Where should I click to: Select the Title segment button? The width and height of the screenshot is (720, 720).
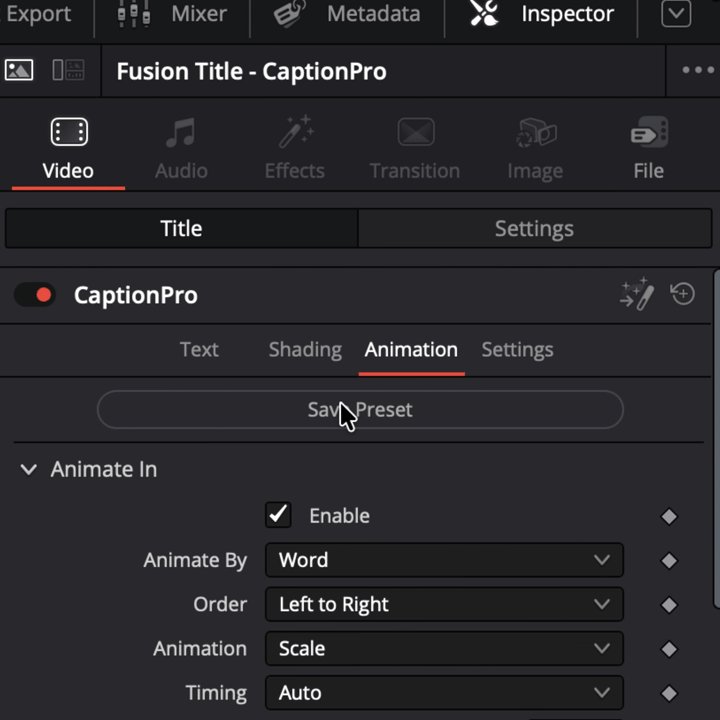[x=181, y=228]
